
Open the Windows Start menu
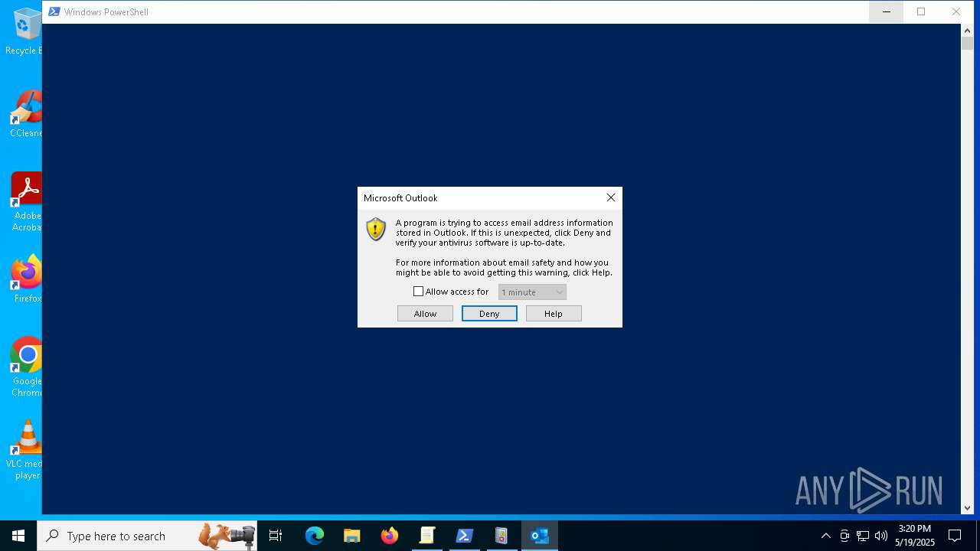coord(18,536)
